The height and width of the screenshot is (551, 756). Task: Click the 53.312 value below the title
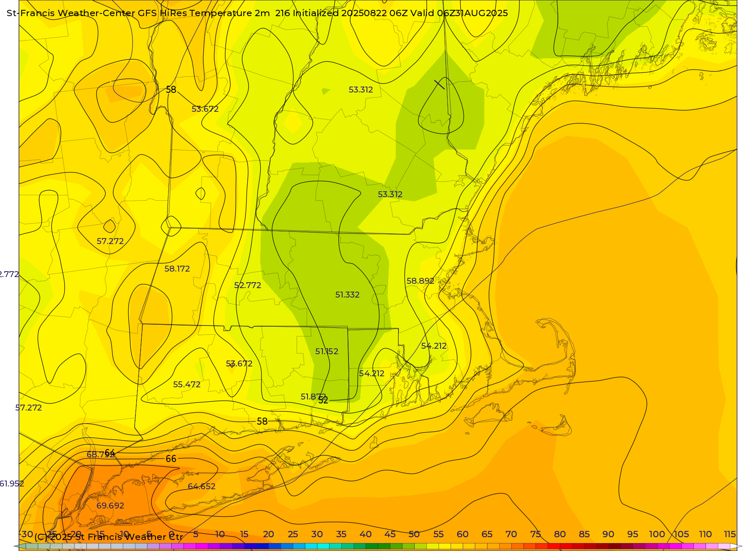[x=361, y=90]
